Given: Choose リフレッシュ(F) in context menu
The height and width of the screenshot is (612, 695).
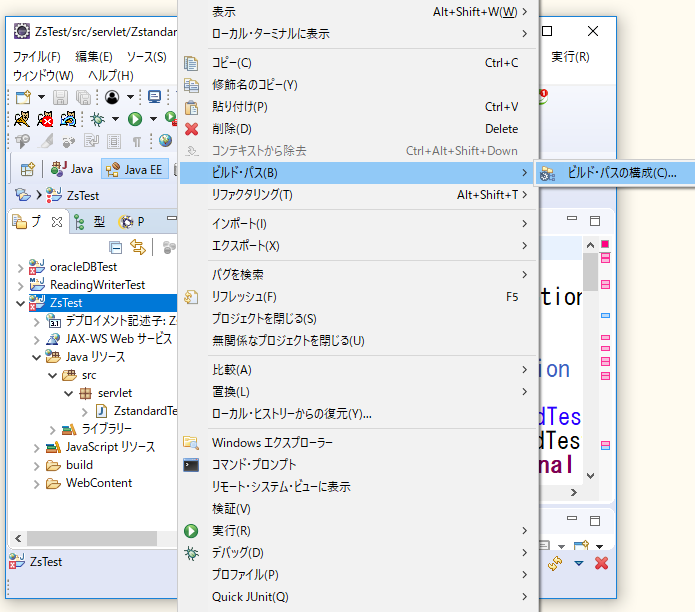Looking at the screenshot, I should coord(359,296).
